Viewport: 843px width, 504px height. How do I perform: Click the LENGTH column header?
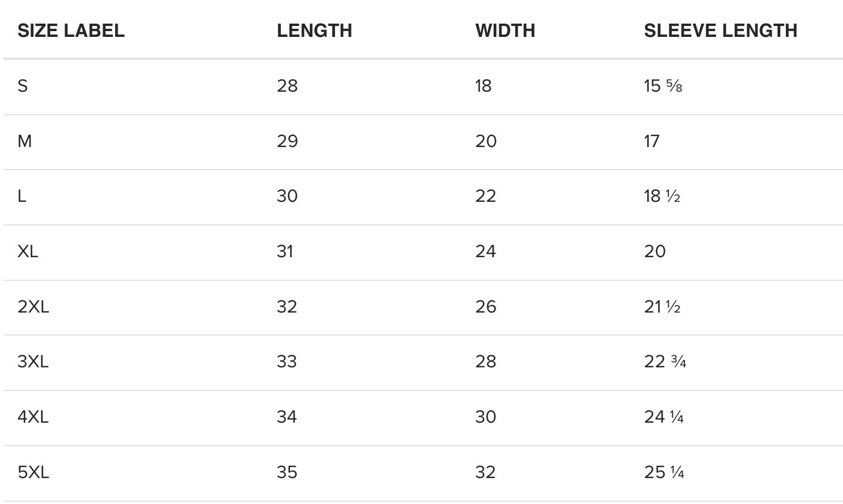pos(314,31)
